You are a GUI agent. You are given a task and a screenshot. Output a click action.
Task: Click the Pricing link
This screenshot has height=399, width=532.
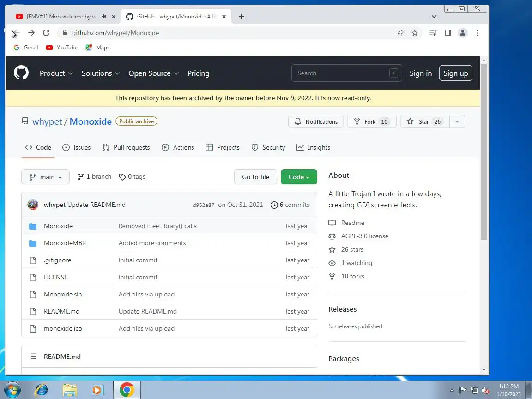(198, 73)
